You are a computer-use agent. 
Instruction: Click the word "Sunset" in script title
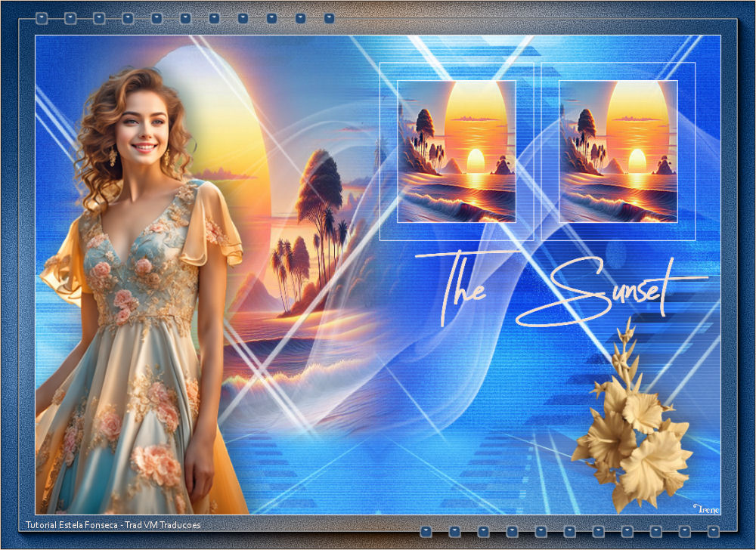[x=612, y=291]
